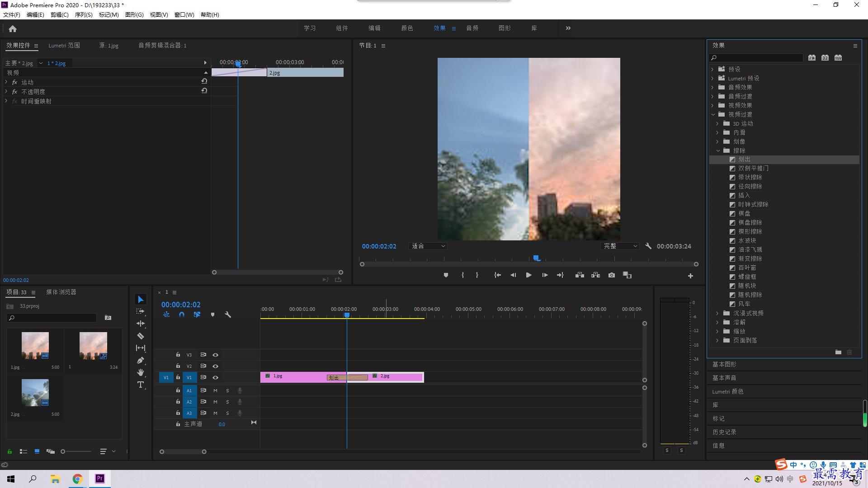The image size is (868, 488).
Task: Toggle timeline snap magnet icon
Action: (182, 314)
